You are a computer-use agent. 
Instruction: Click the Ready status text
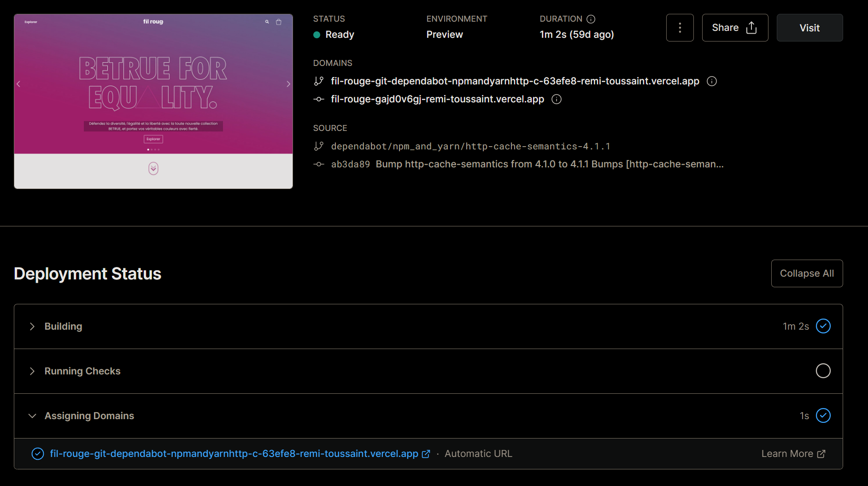click(340, 35)
